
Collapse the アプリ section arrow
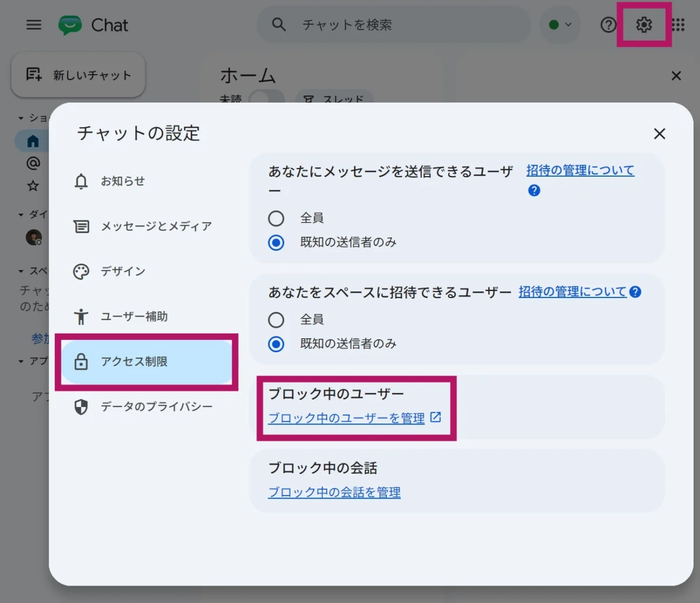tap(21, 362)
